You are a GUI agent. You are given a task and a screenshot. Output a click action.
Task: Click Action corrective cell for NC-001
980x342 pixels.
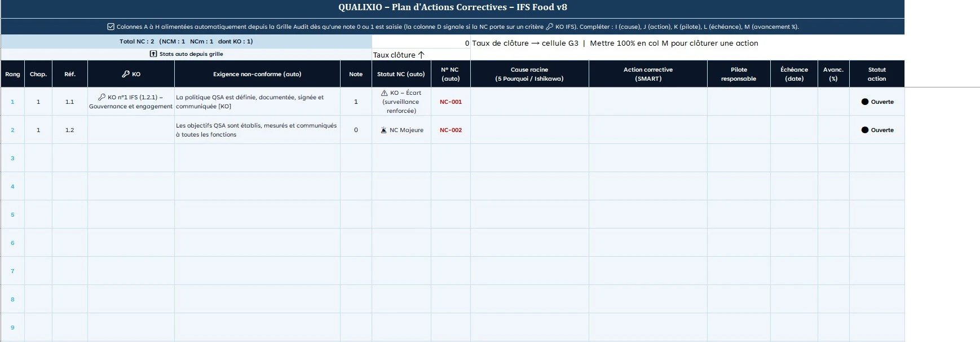(x=648, y=102)
